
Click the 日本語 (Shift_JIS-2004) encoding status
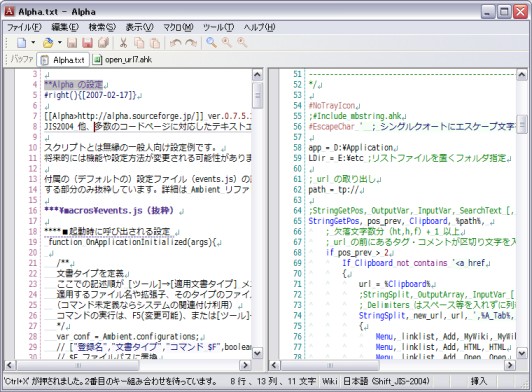(x=386, y=381)
